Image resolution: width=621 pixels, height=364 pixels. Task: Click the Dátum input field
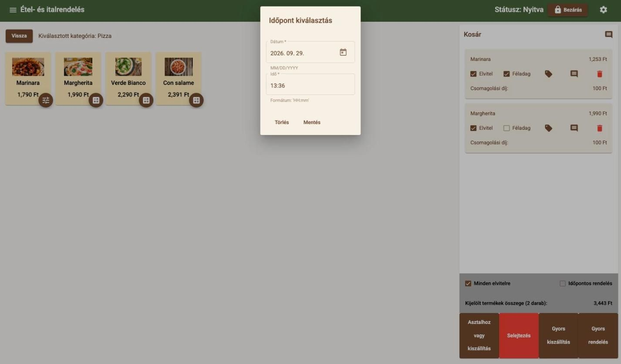coord(310,52)
